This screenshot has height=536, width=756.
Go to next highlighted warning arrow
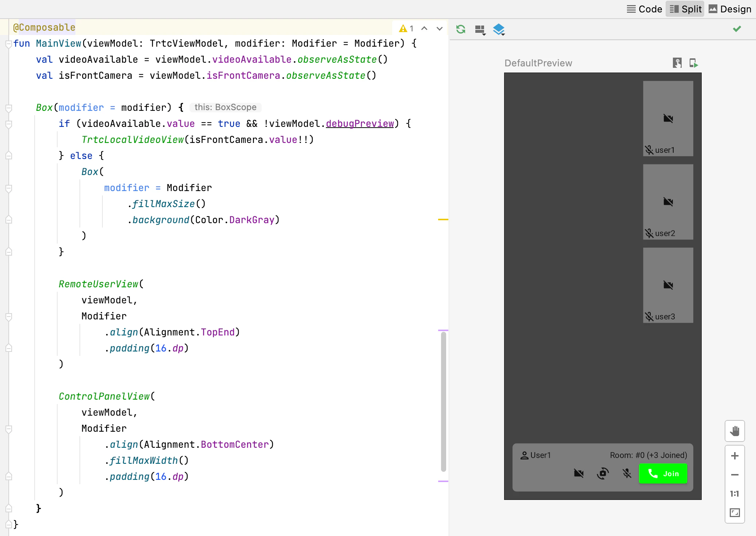coord(440,28)
